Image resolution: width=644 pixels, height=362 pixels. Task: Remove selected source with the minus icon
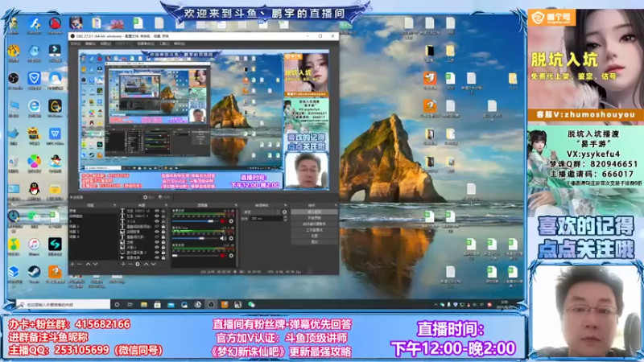pos(130,265)
